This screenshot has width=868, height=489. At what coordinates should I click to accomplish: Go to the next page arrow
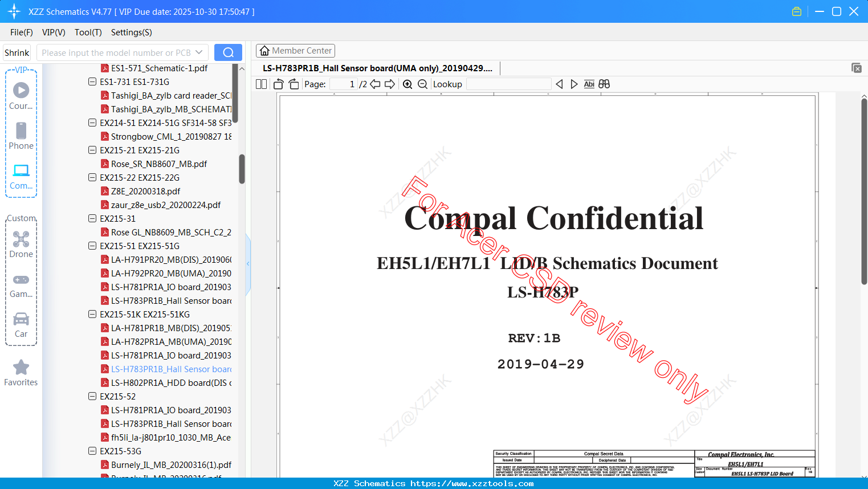pyautogui.click(x=390, y=84)
